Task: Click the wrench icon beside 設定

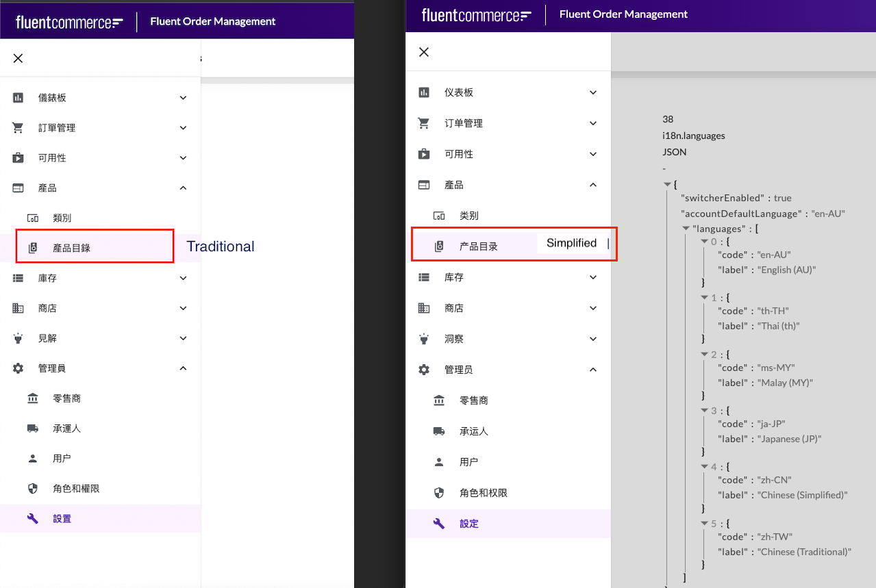Action: [x=439, y=524]
